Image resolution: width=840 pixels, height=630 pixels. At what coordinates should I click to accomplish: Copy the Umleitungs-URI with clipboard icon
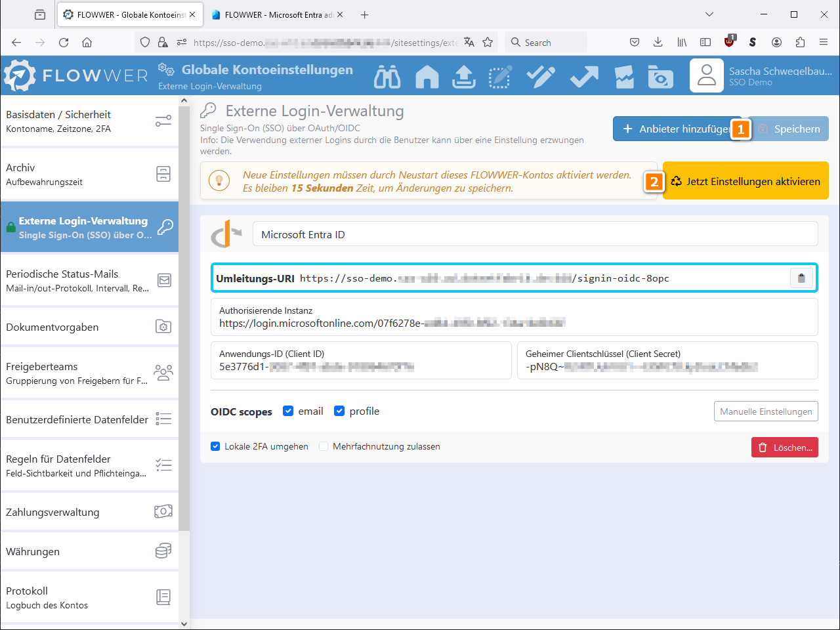coord(801,278)
